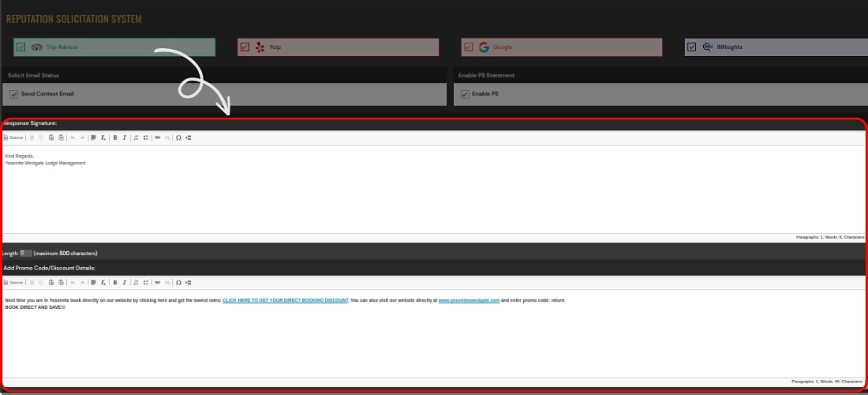The image size is (868, 395).
Task: Insert numbered list in Response Signature editor
Action: pyautogui.click(x=137, y=137)
